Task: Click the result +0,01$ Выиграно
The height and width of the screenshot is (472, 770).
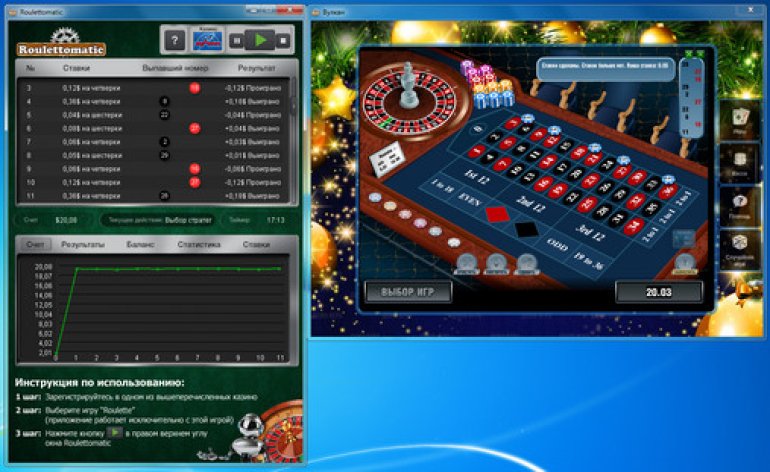Action: pyautogui.click(x=252, y=155)
